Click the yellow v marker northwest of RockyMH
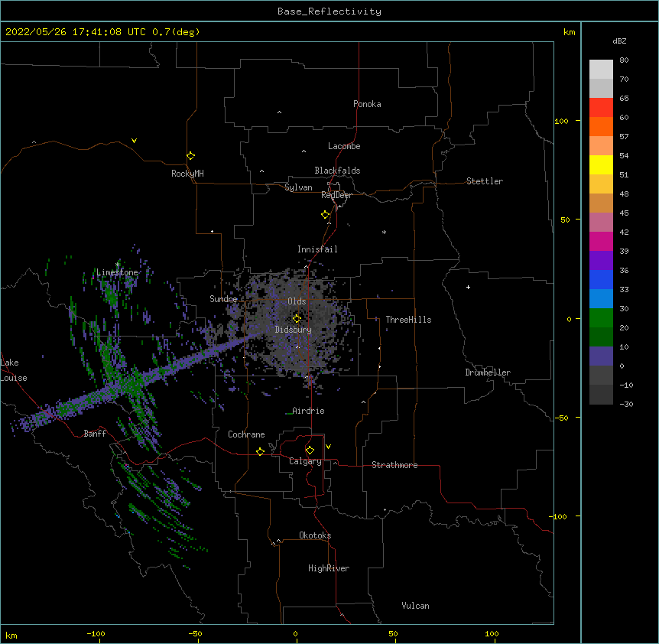The width and height of the screenshot is (659, 644). coord(134,141)
